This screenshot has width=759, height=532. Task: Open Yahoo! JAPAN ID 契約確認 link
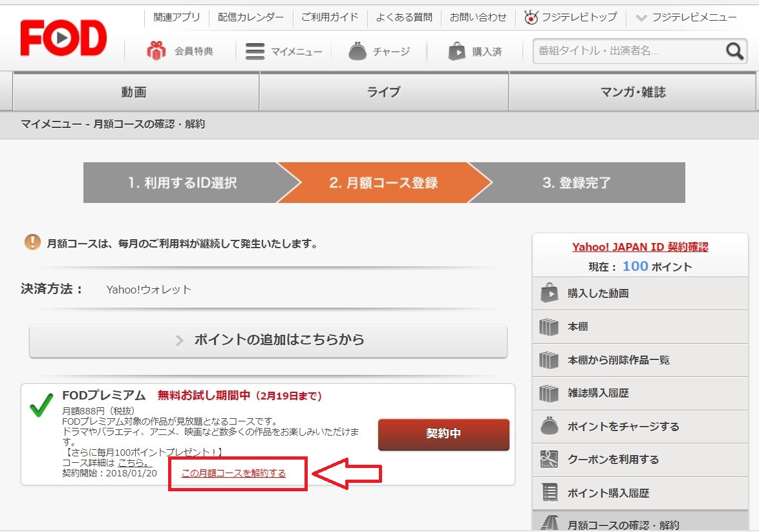[x=640, y=247]
